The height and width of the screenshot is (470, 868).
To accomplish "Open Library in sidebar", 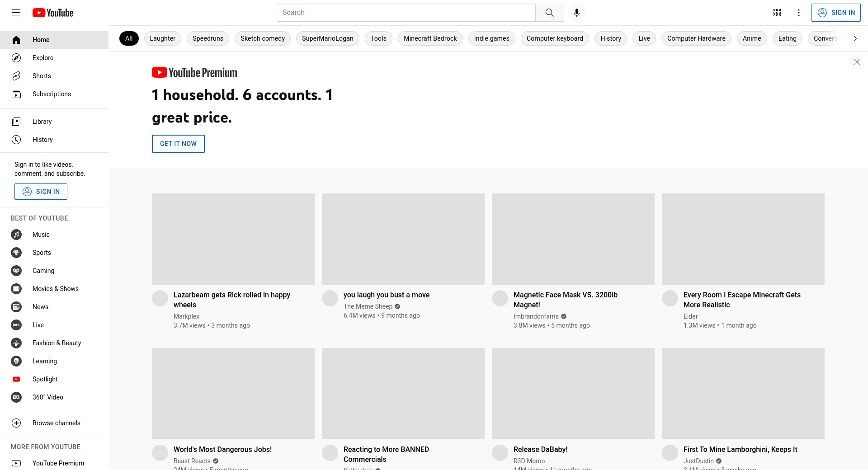I will 54,122.
